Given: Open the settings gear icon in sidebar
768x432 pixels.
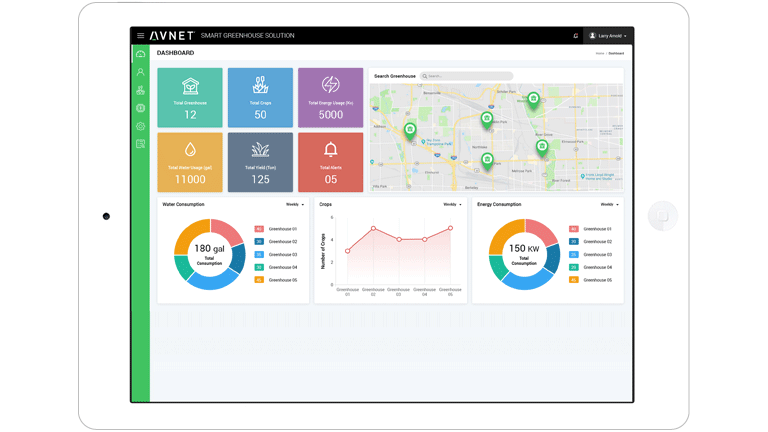Looking at the screenshot, I should [x=141, y=126].
